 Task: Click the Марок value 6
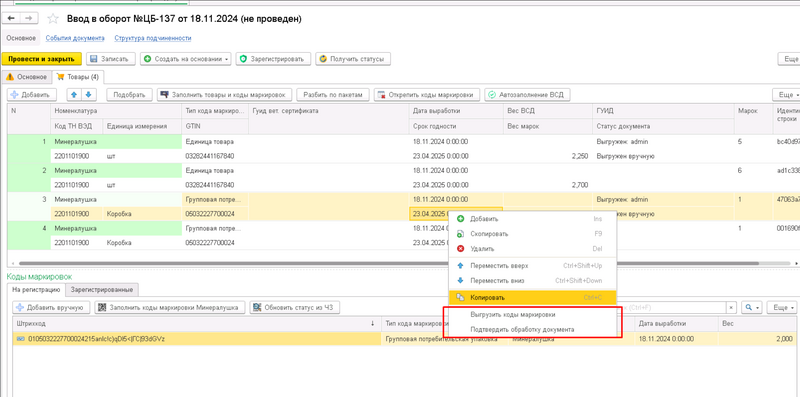click(740, 170)
